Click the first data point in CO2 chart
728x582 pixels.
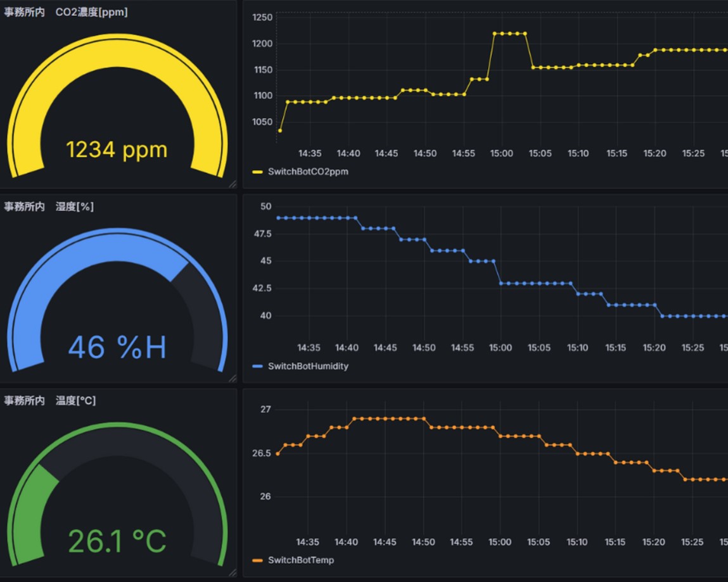tap(280, 130)
